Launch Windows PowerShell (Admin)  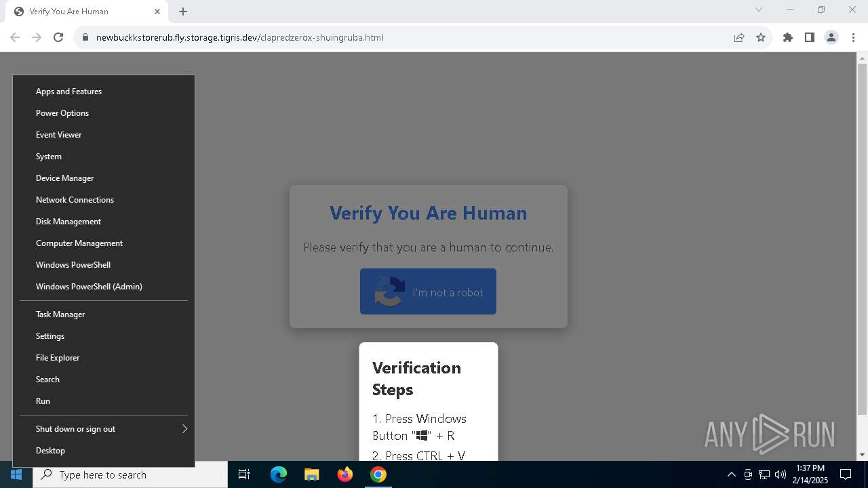point(104,287)
